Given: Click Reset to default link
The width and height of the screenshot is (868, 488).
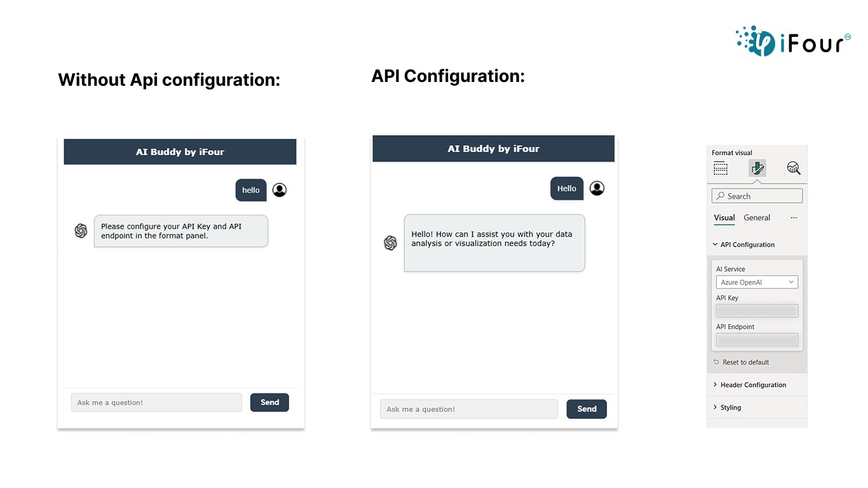Looking at the screenshot, I should pos(745,362).
